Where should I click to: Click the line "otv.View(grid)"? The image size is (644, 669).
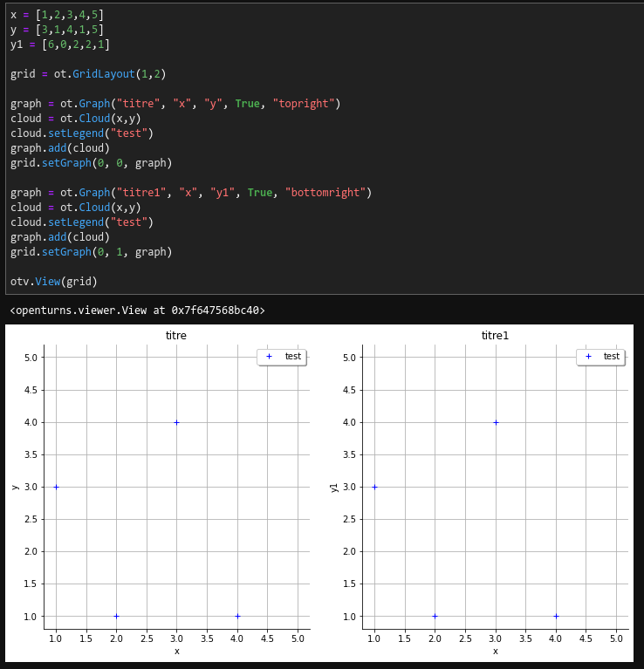coord(54,282)
